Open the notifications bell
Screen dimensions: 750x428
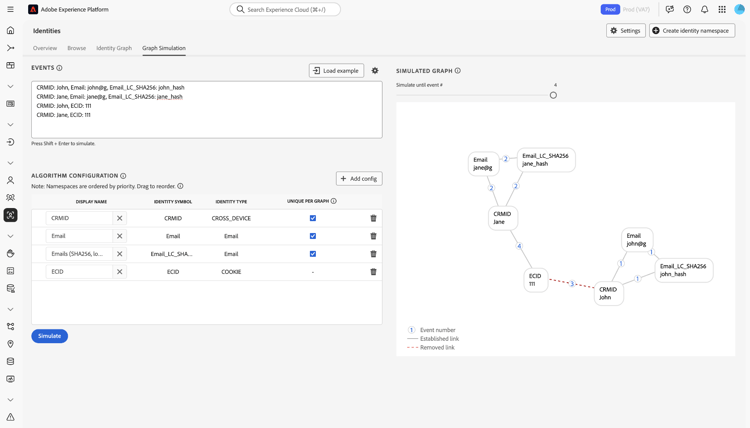[x=704, y=9]
